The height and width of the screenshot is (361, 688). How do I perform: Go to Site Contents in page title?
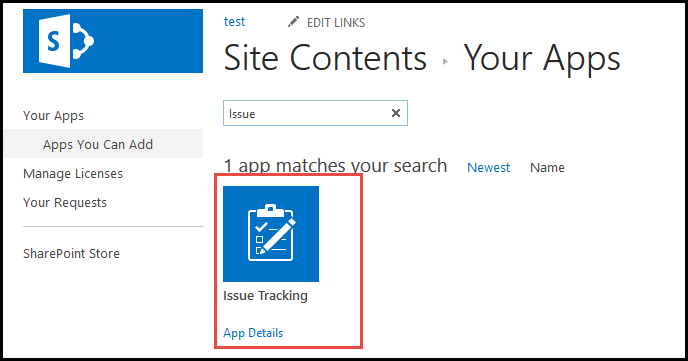point(325,58)
